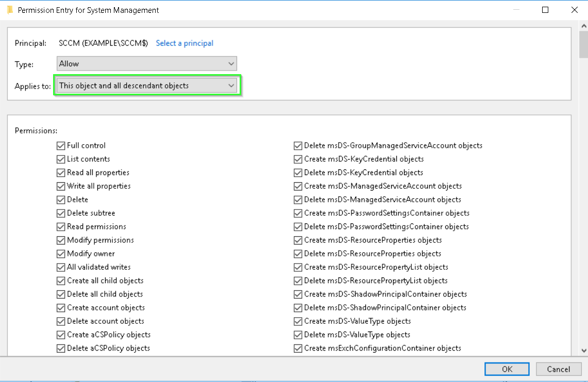Confirm changes with the OK button
This screenshot has width=588, height=382.
(x=507, y=369)
